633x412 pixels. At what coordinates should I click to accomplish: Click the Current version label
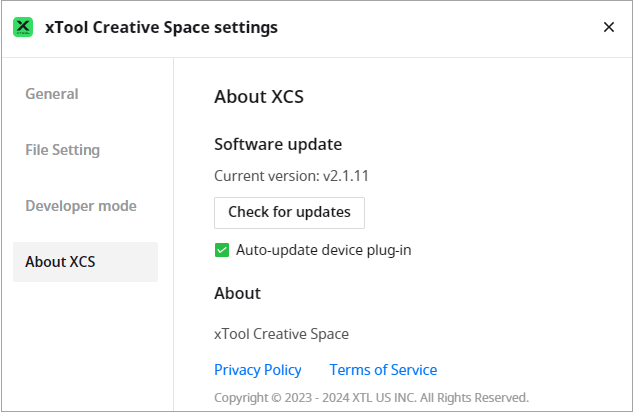(x=265, y=176)
